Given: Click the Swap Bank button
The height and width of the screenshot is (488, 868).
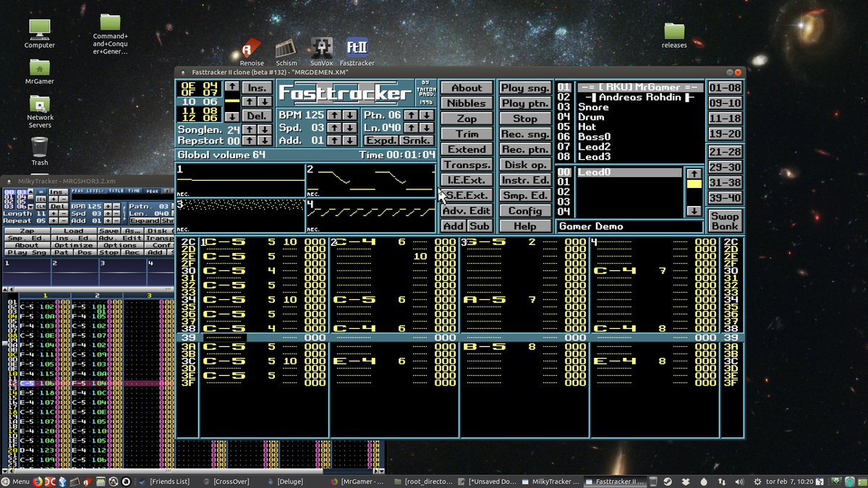Looking at the screenshot, I should pyautogui.click(x=725, y=221).
